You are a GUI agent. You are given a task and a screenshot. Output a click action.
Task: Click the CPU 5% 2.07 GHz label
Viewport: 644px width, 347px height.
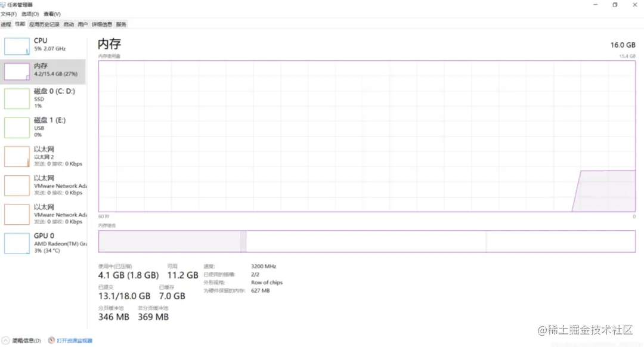point(49,44)
